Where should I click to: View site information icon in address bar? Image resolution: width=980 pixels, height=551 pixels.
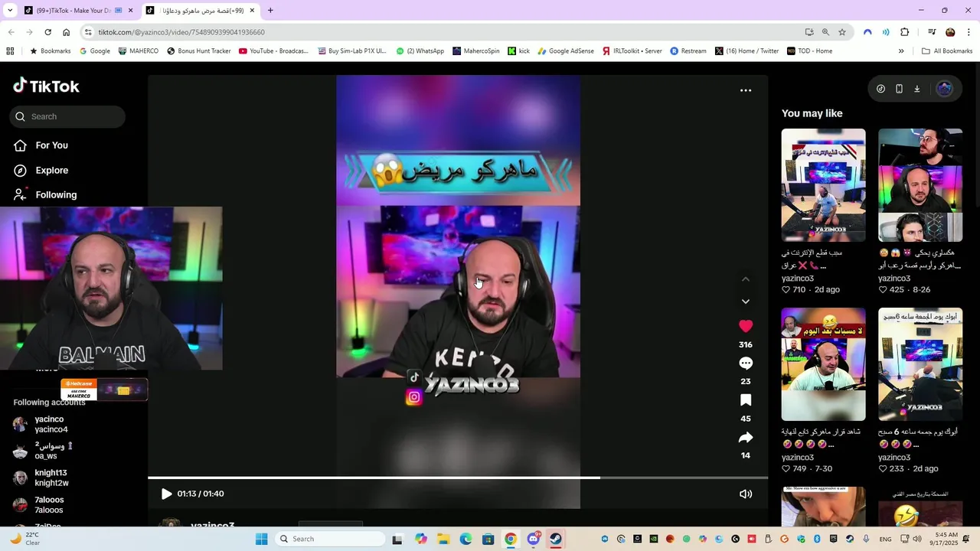(x=88, y=32)
